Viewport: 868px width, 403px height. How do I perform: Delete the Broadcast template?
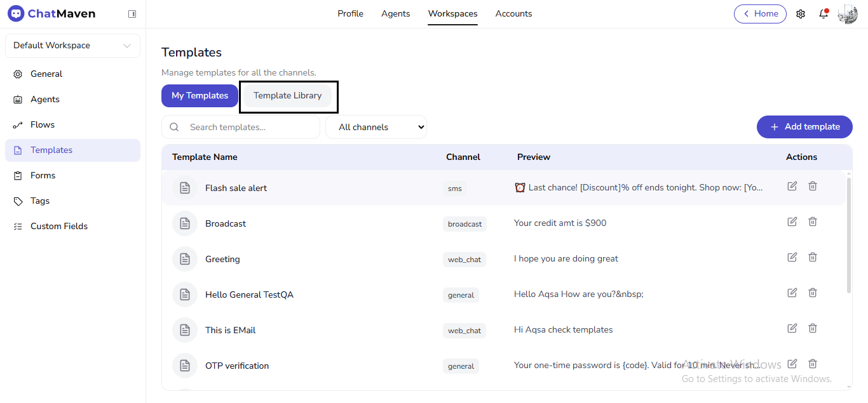813,221
